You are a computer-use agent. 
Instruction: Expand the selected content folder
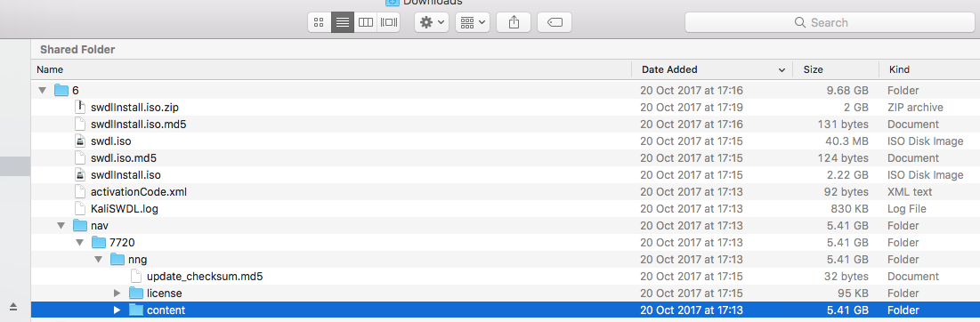pos(117,310)
